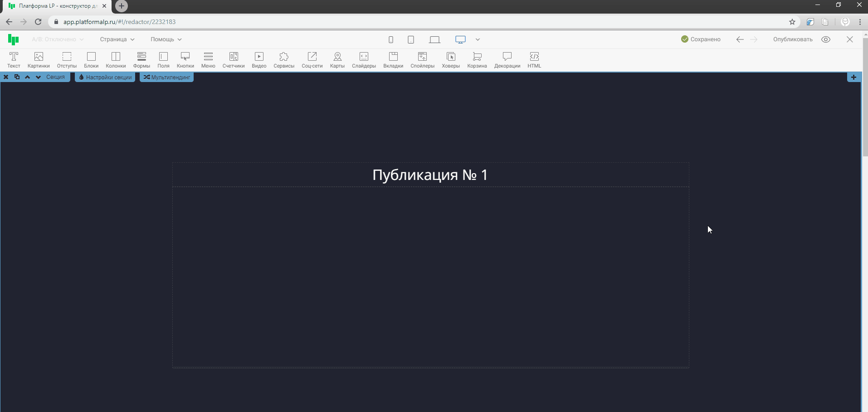This screenshot has height=412, width=868.
Task: Open the Помощь dropdown menu
Action: (166, 39)
